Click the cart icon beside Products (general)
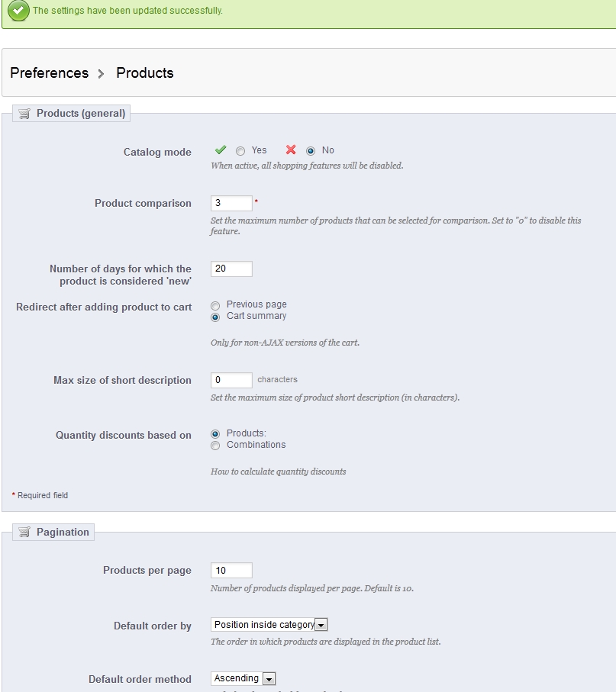 coord(24,114)
